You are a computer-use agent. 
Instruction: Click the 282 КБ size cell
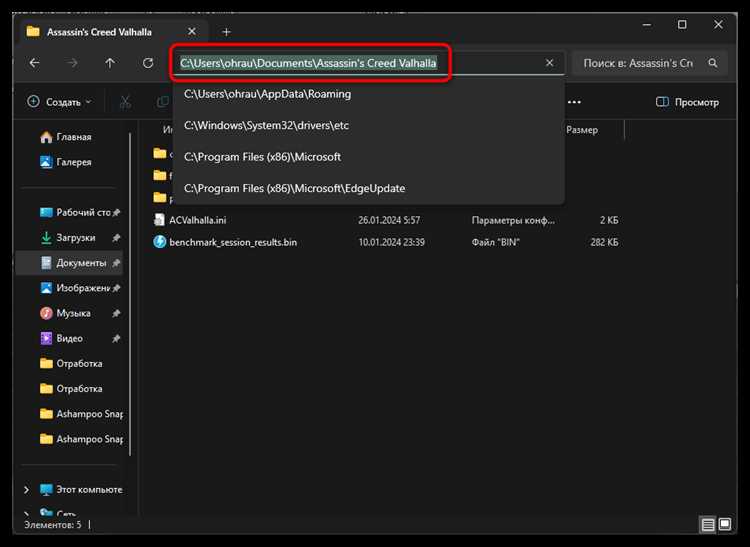click(x=604, y=242)
